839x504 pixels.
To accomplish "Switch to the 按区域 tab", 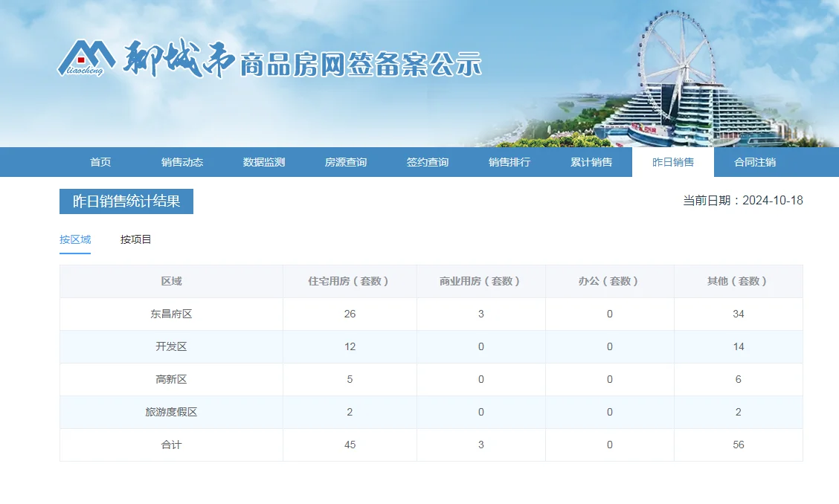I will tap(75, 239).
